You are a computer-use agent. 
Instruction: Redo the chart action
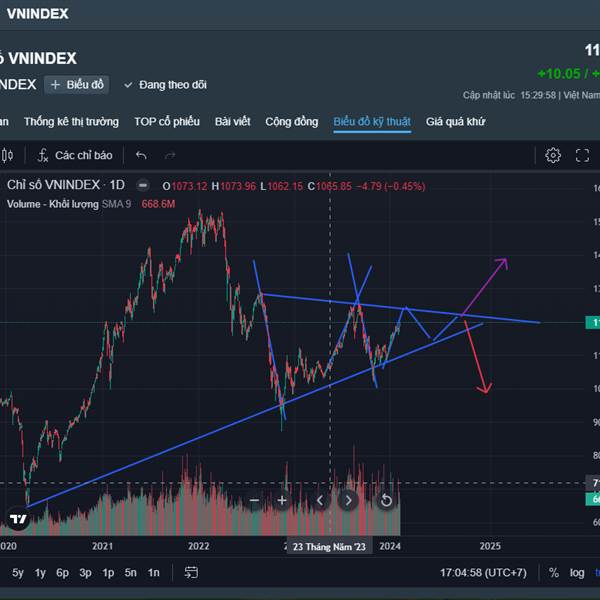click(170, 155)
